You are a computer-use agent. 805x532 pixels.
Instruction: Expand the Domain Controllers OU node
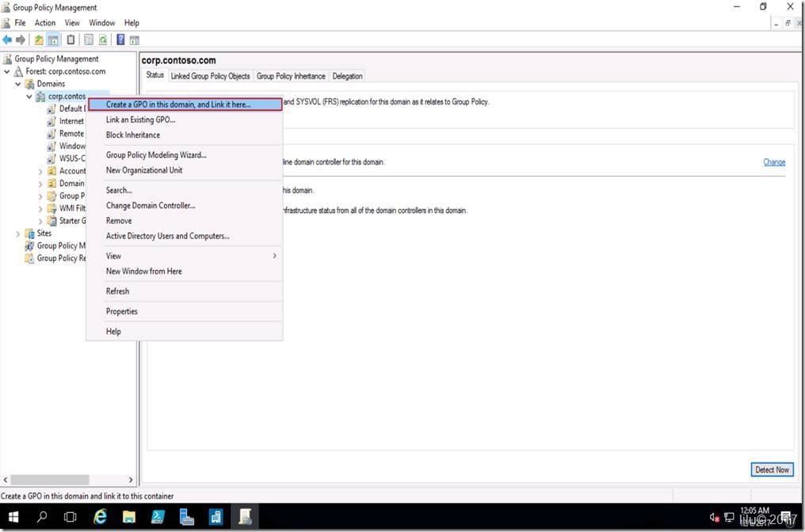tap(40, 184)
